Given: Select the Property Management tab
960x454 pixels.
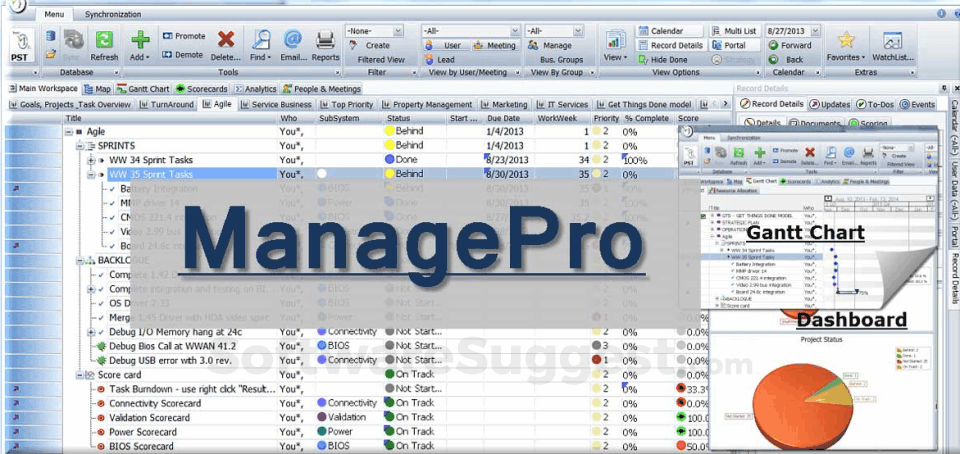Looking at the screenshot, I should click(x=427, y=104).
